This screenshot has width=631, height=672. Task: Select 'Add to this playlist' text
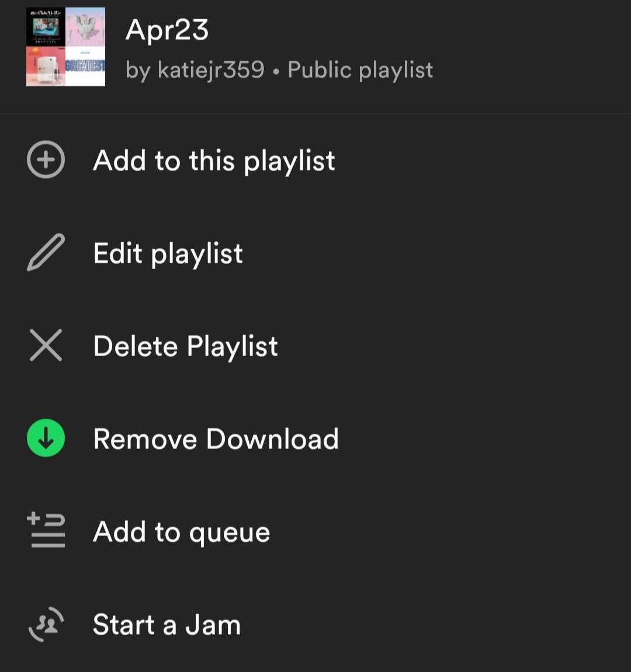214,161
